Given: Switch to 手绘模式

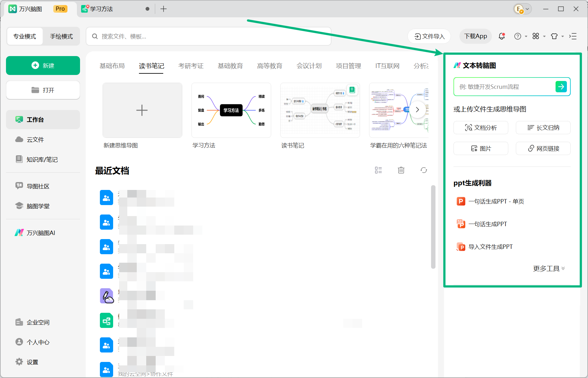Looking at the screenshot, I should pyautogui.click(x=61, y=36).
